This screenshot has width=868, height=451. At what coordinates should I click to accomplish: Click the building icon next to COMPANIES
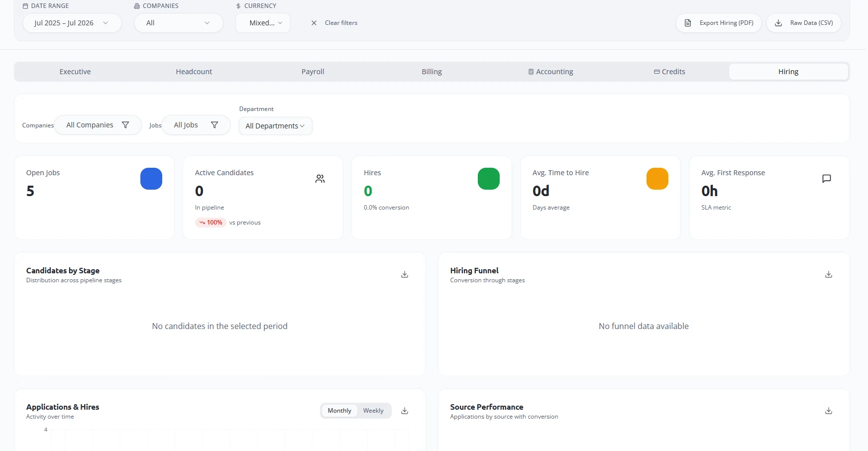tap(137, 6)
